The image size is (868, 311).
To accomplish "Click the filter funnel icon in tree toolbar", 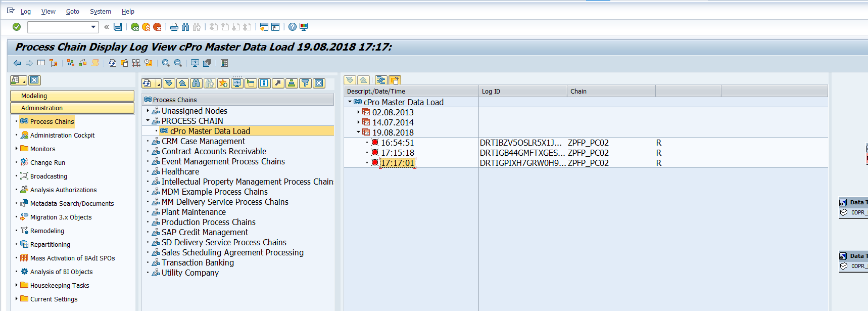I will point(305,83).
